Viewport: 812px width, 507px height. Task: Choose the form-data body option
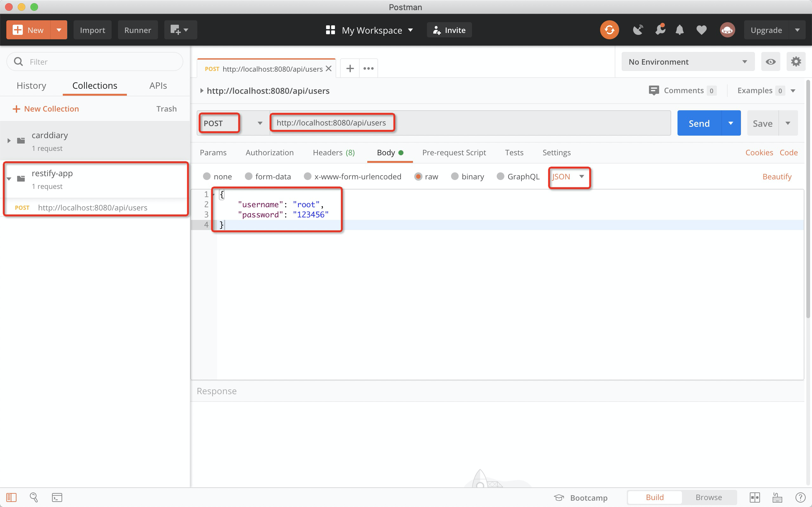click(249, 176)
